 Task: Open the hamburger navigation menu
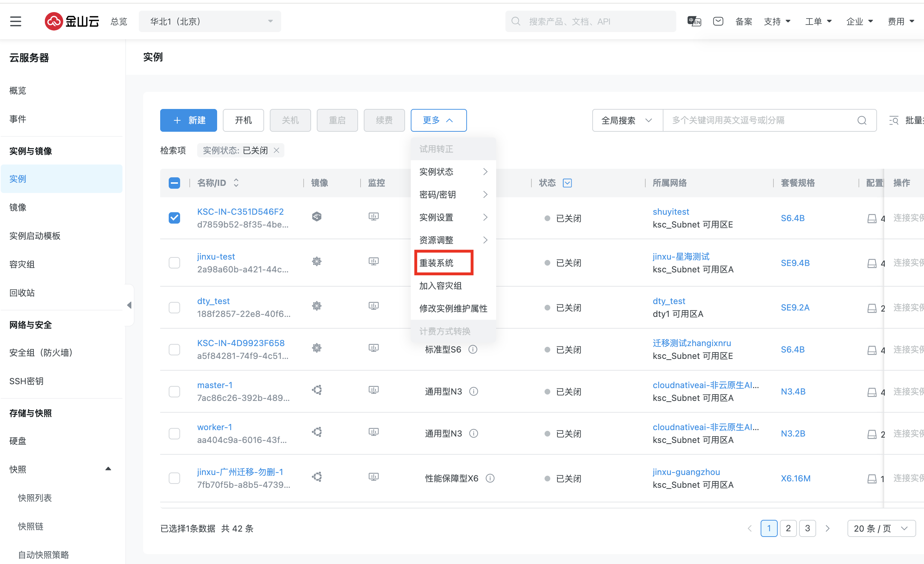pos(15,21)
